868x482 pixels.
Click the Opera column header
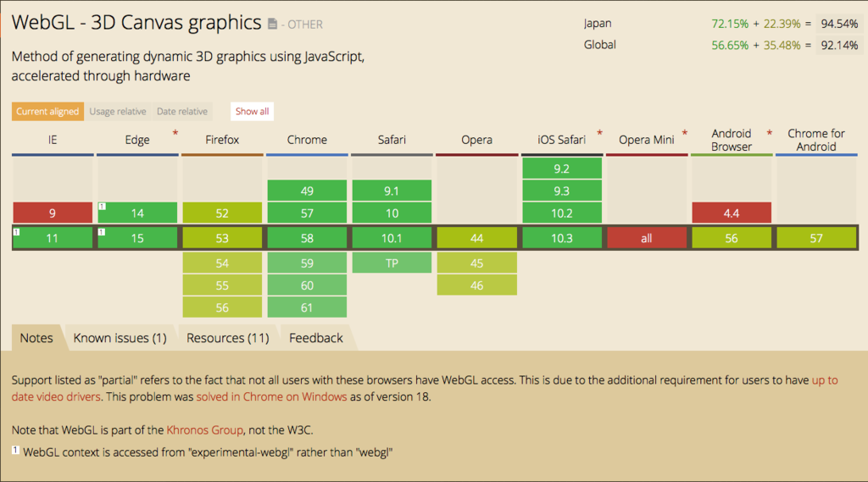(476, 140)
